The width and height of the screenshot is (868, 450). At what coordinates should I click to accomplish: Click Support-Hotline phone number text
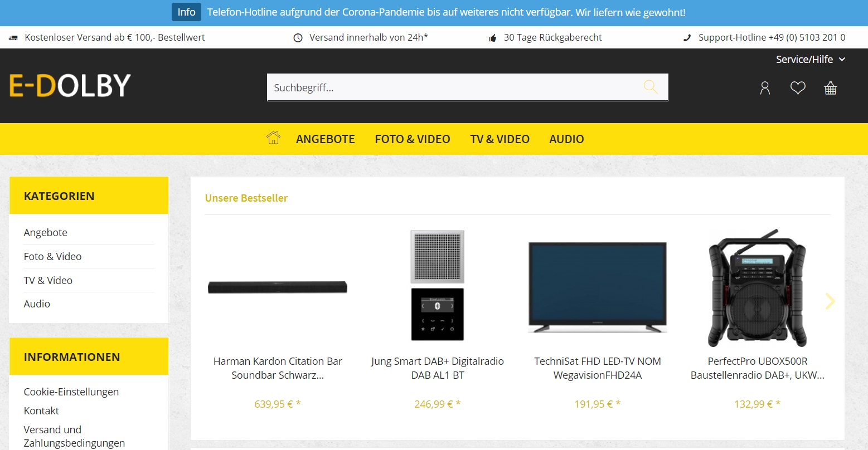click(772, 38)
